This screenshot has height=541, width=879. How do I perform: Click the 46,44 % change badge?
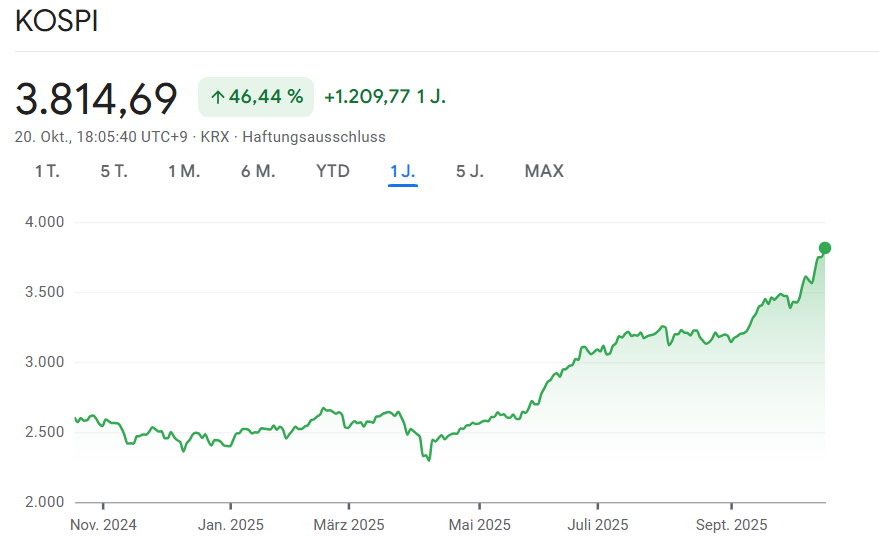(x=256, y=97)
